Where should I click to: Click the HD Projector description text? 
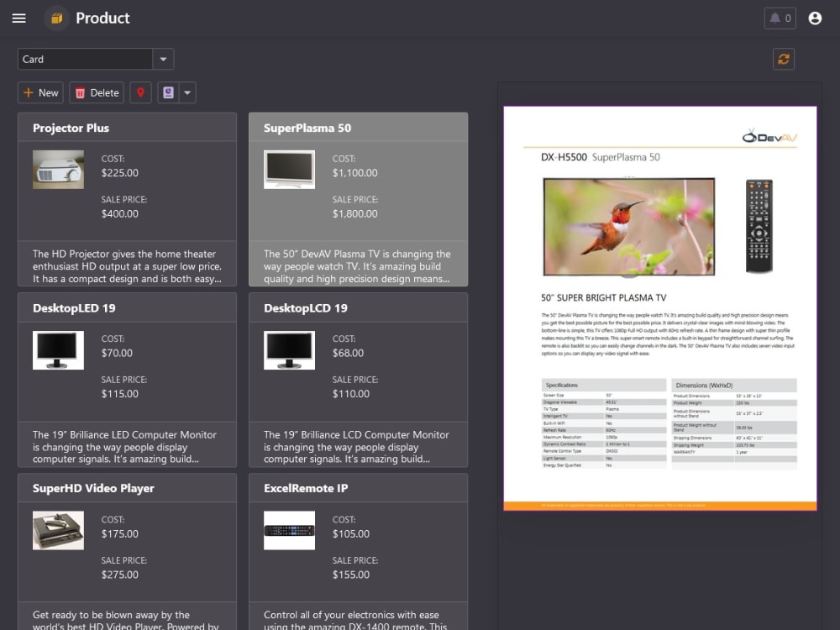pos(127,266)
